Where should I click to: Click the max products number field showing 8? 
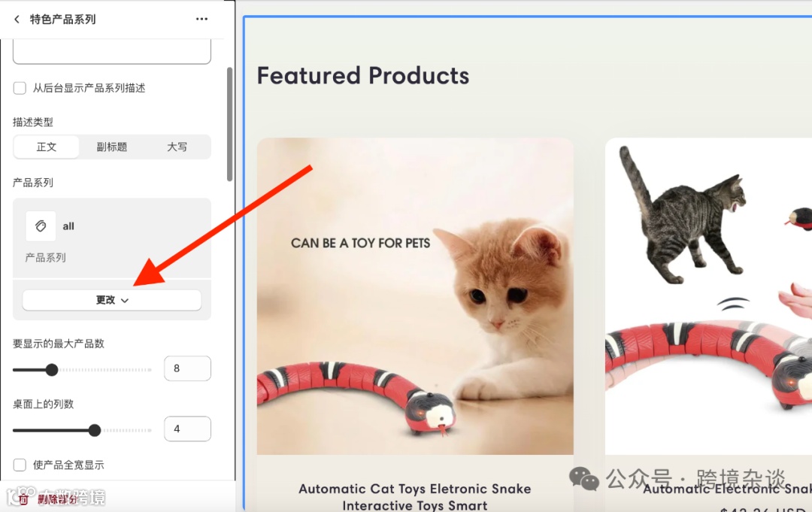pyautogui.click(x=187, y=368)
